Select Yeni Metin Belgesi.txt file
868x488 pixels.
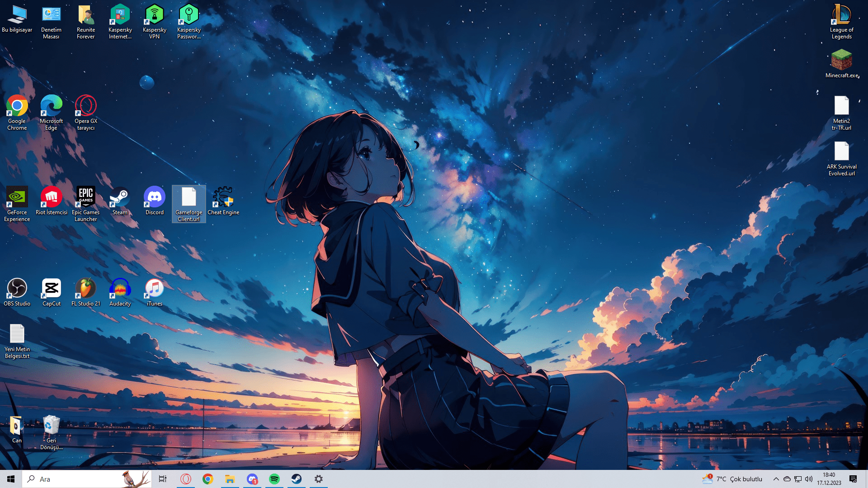point(17,341)
